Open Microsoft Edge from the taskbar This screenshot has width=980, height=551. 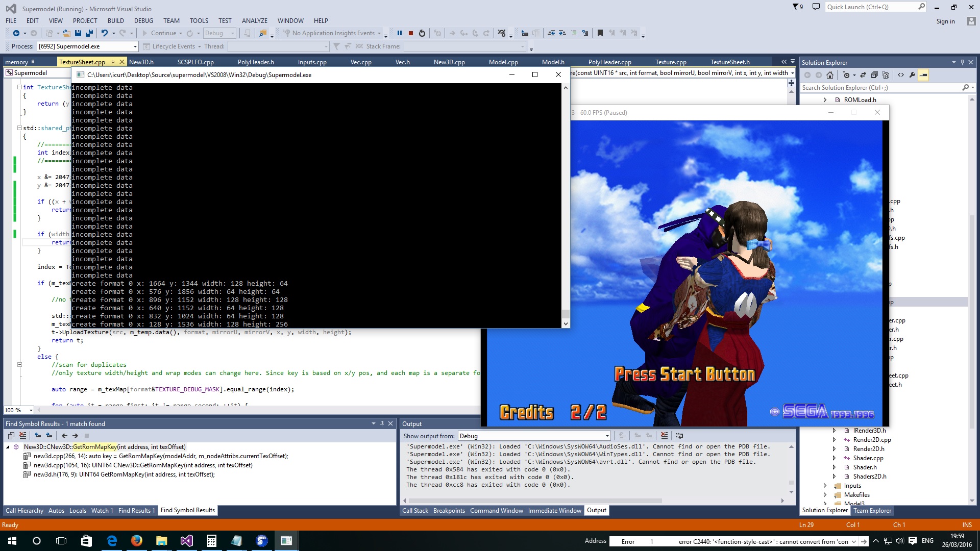pyautogui.click(x=112, y=541)
